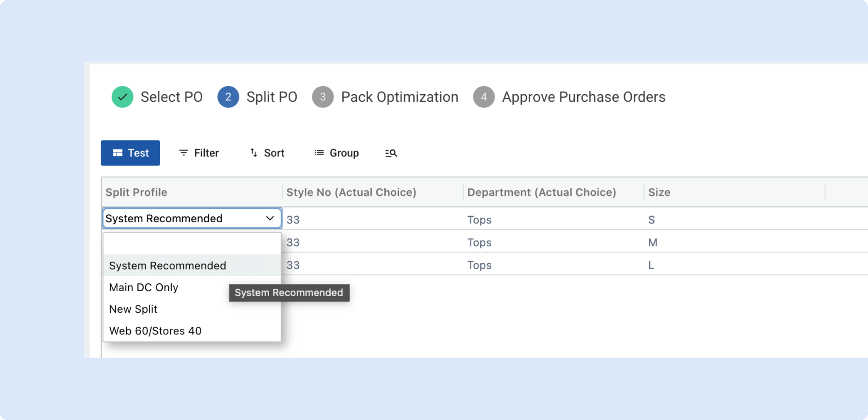This screenshot has width=868, height=420.
Task: Click the green checkmark Select PO step icon
Action: 122,97
